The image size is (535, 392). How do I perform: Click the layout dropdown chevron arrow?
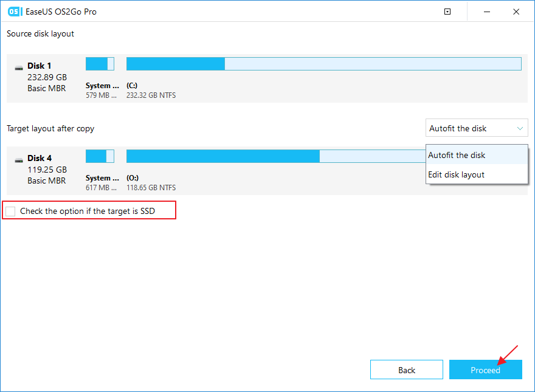520,128
